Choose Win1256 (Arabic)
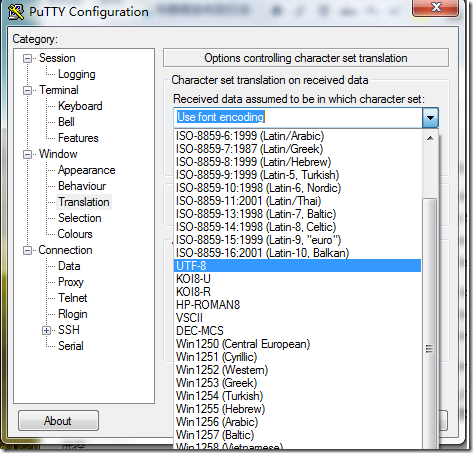Viewport: 473px width, 453px height. click(297, 422)
